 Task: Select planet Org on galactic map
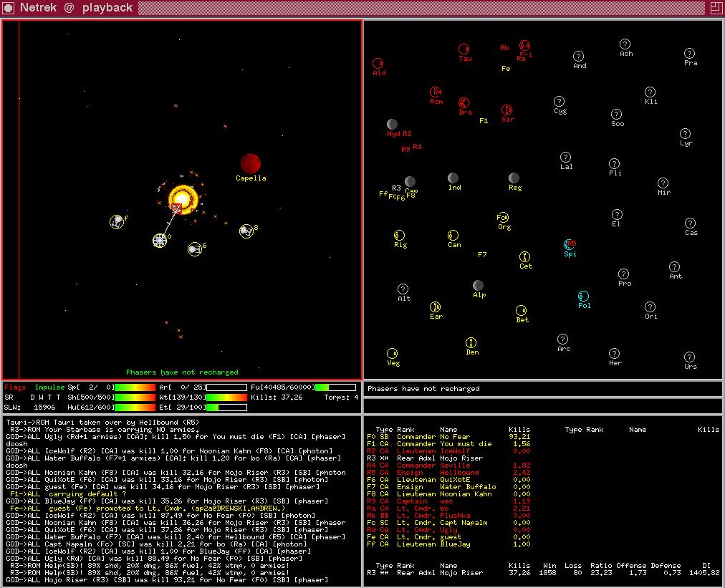(503, 217)
